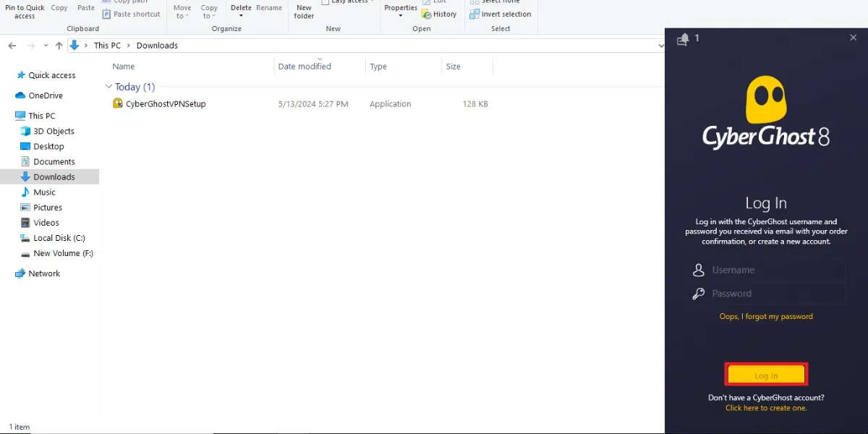The height and width of the screenshot is (434, 868).
Task: Click the user icon beside Username
Action: tap(698, 270)
